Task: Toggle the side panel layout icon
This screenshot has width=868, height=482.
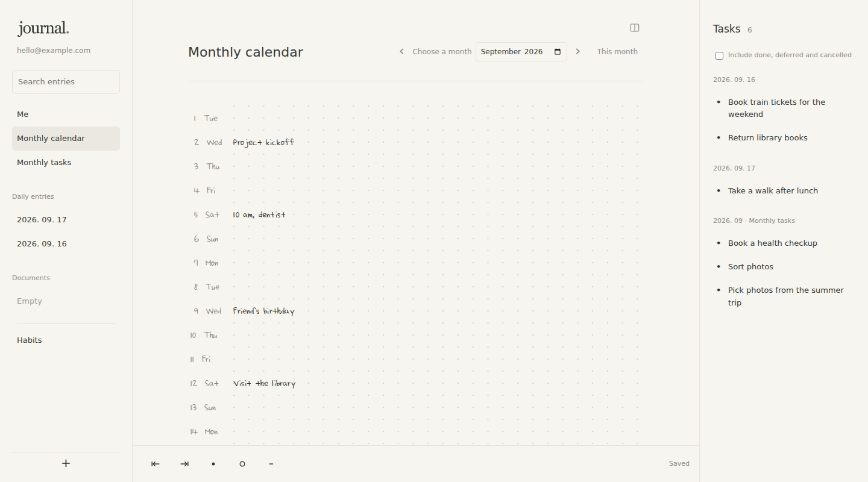Action: coord(635,28)
